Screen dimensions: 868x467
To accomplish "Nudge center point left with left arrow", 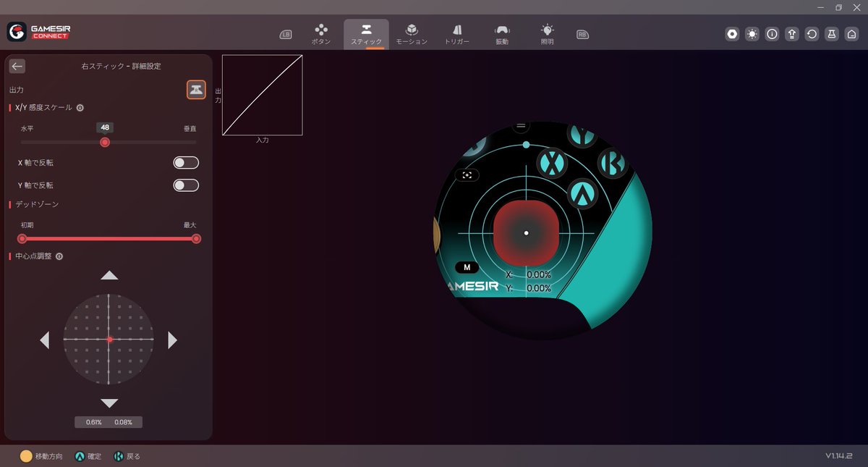I will coord(45,340).
